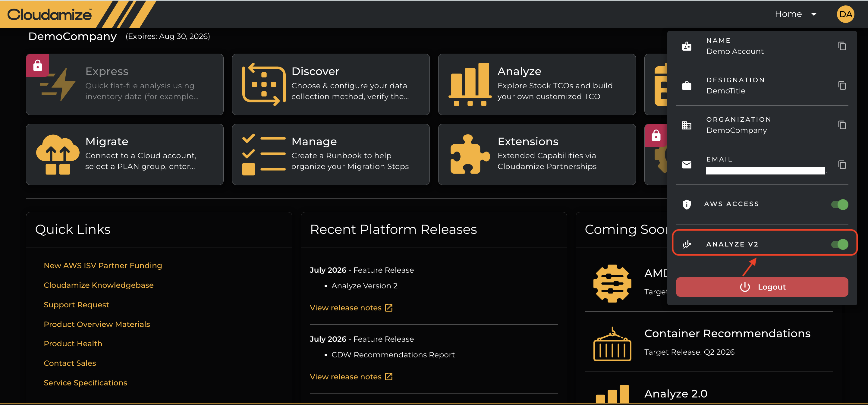868x405 pixels.
Task: Click the Migrate cloud upload icon
Action: 58,154
